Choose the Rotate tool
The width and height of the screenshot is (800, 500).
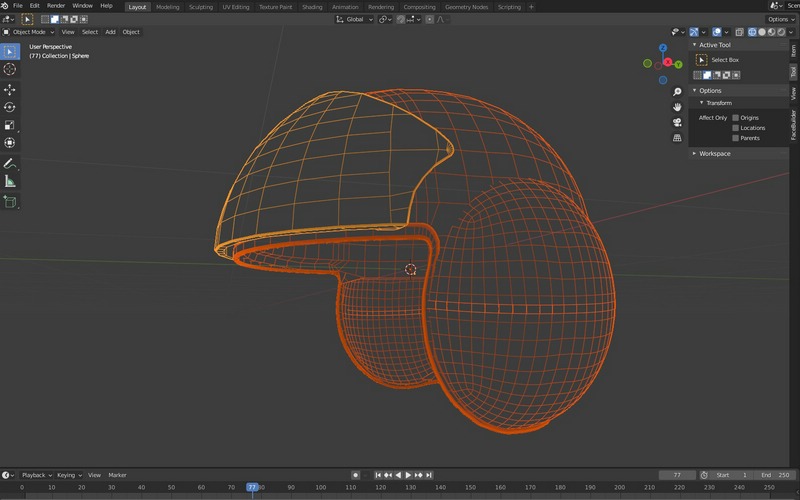[x=10, y=107]
